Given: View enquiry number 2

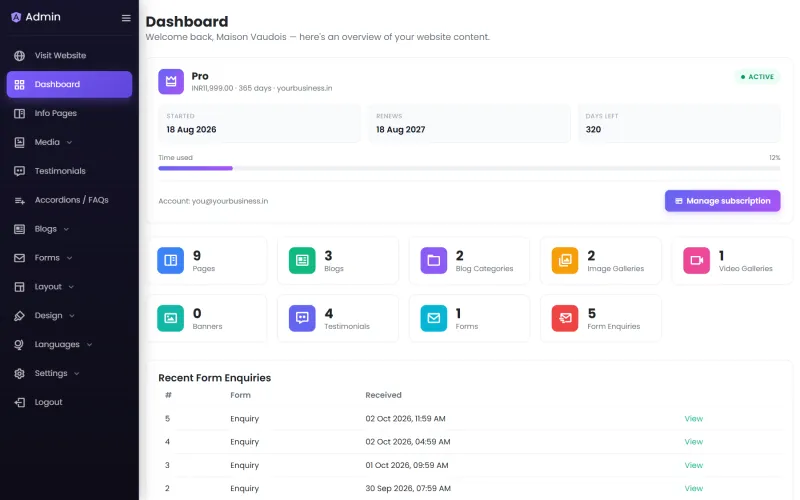Looking at the screenshot, I should (693, 488).
